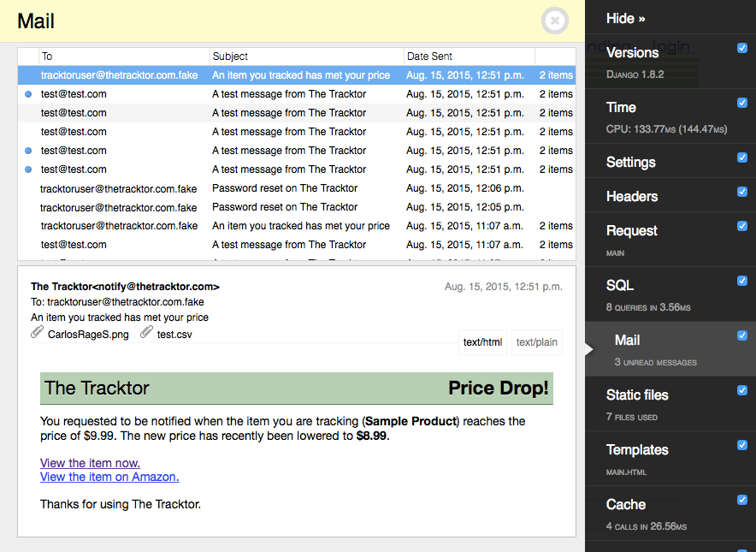Click the paperclip icon beside test.csv
Viewport: 756px width, 552px height.
146,332
